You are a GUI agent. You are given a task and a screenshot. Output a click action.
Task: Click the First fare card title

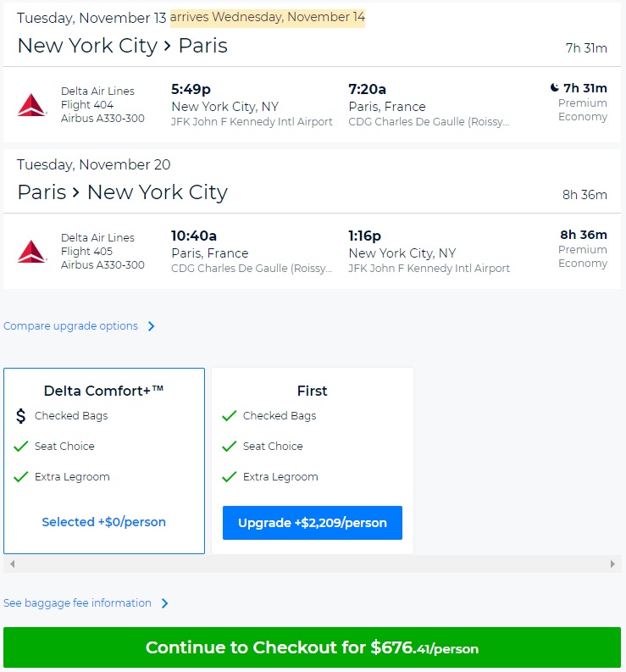312,391
